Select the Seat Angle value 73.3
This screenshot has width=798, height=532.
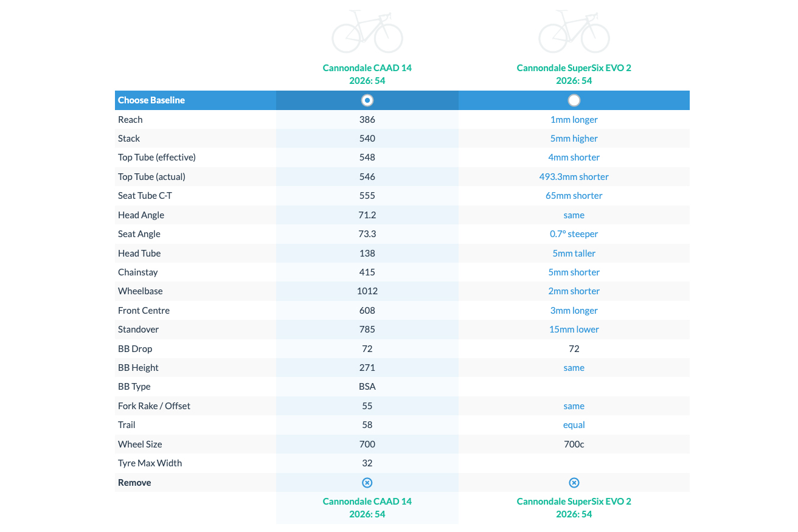367,234
